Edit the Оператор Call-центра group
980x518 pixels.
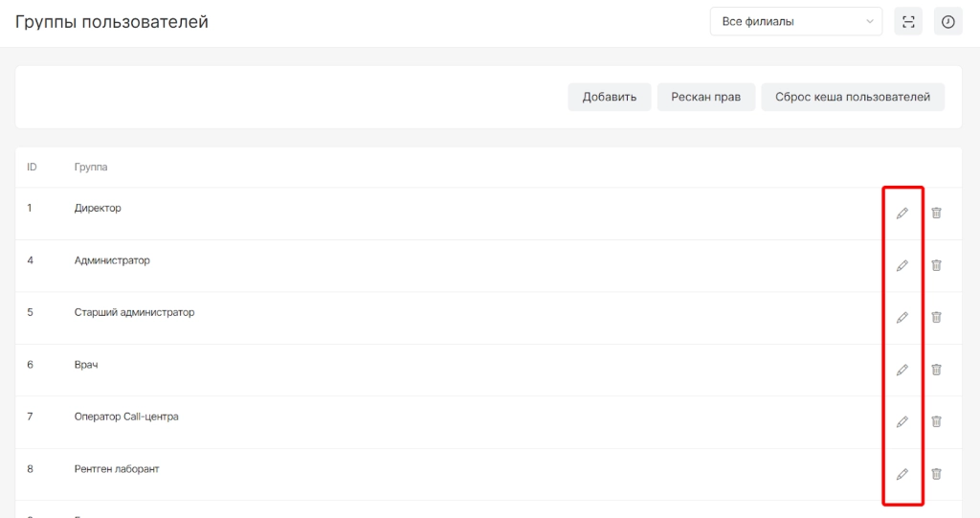pyautogui.click(x=902, y=421)
